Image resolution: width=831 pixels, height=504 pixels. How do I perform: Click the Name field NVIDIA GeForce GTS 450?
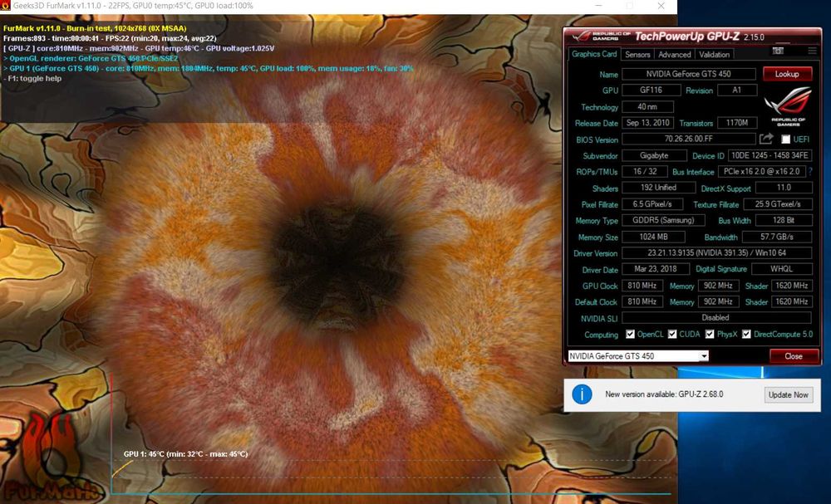(x=688, y=74)
